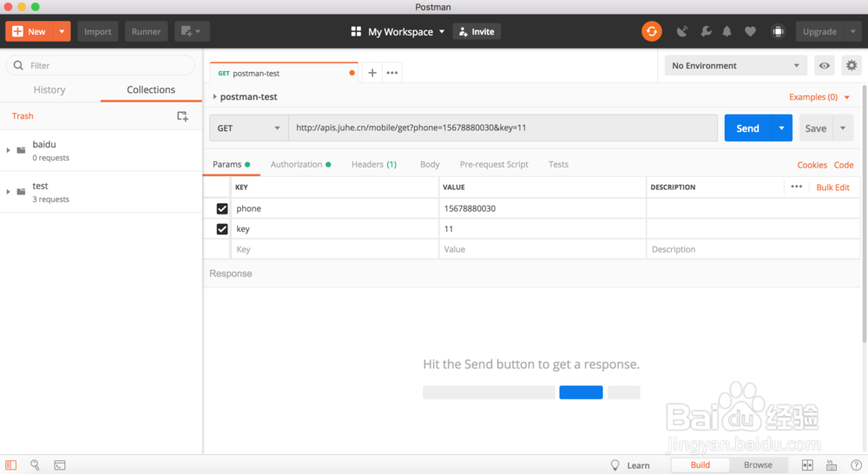Screen dimensions: 868x474
Task: Open the No Environment selector
Action: pyautogui.click(x=736, y=65)
